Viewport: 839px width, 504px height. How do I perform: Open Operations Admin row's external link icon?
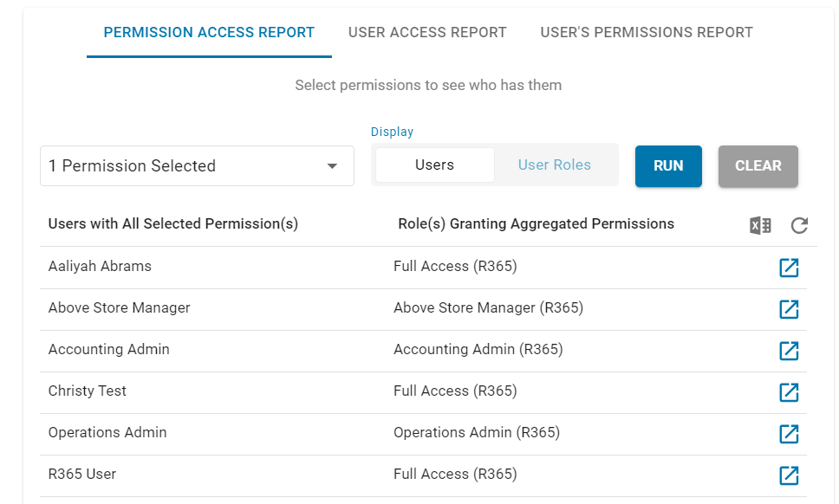click(x=789, y=434)
